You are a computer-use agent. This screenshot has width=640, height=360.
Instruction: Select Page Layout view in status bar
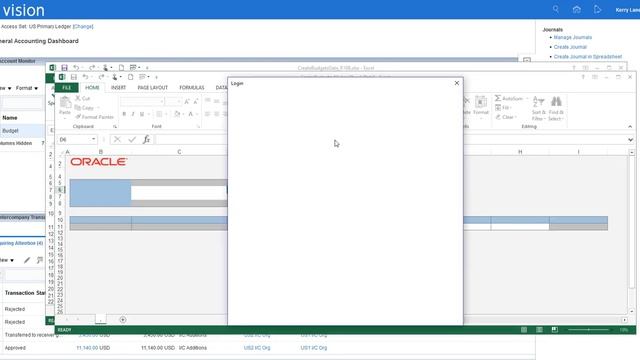pyautogui.click(x=539, y=329)
